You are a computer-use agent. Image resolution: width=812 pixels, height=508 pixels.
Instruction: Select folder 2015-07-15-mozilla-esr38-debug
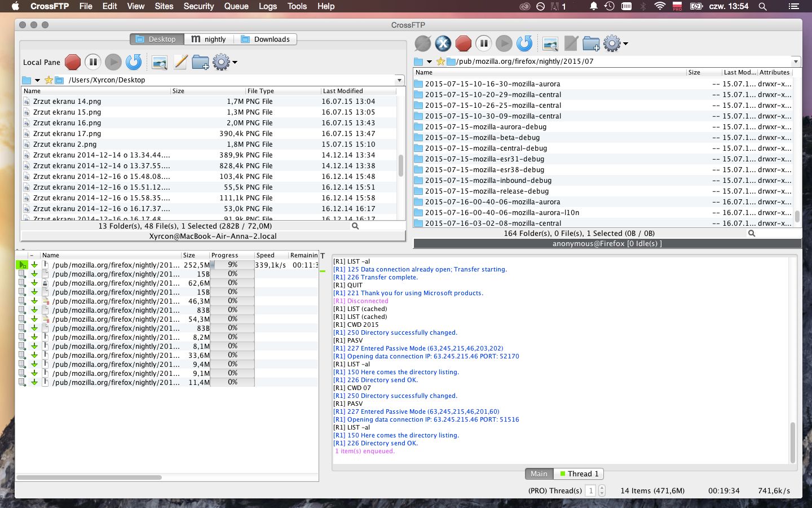[603, 170]
